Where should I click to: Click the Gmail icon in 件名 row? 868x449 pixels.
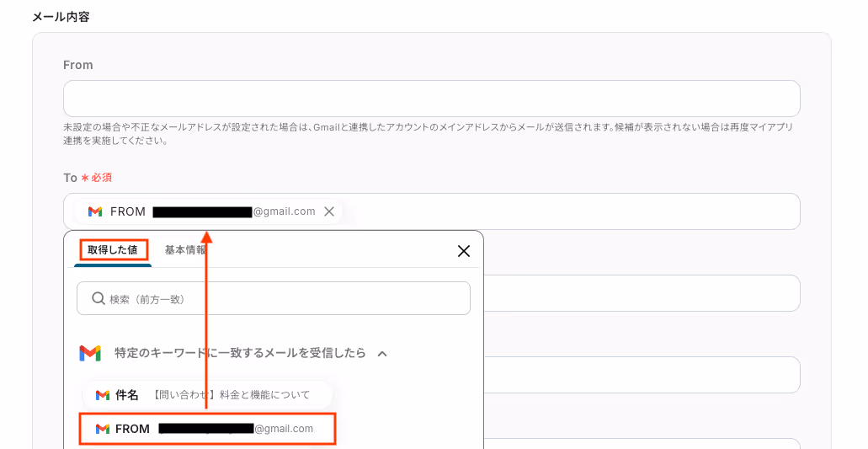tap(103, 395)
